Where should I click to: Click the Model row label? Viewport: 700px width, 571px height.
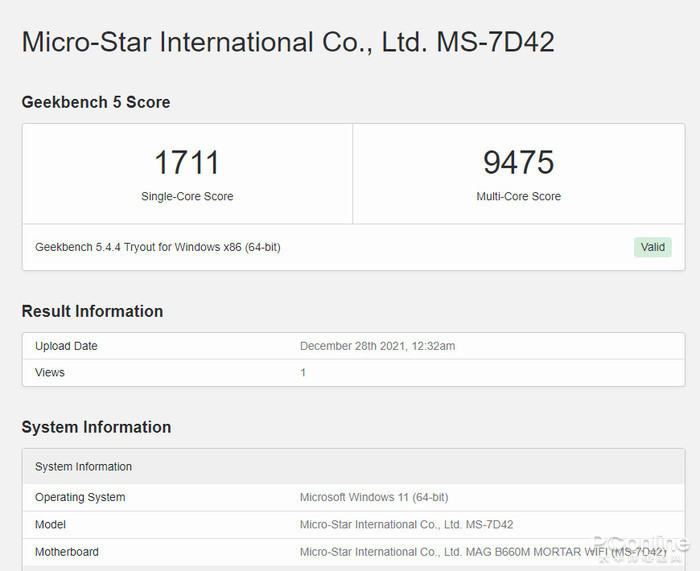point(50,524)
